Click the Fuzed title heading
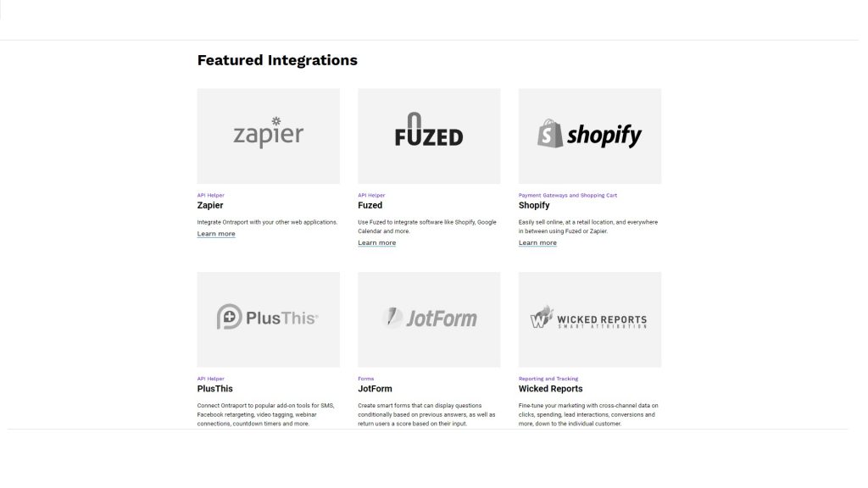868x488 pixels. [370, 205]
